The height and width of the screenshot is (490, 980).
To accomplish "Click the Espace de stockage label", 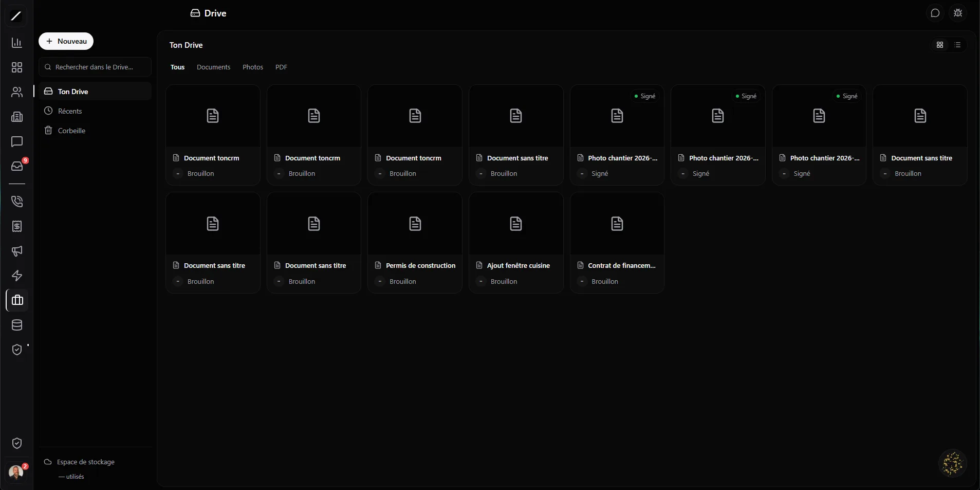I will point(86,462).
